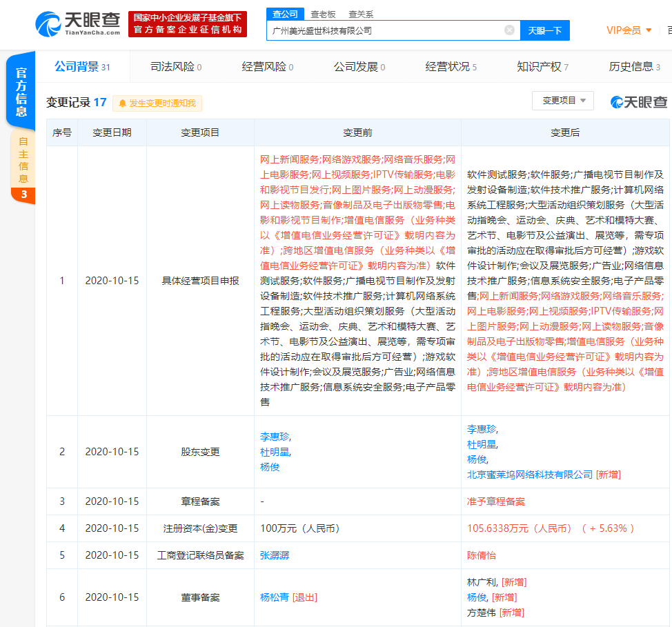Open the 历史信息 tab
Viewport: 672px width, 627px height.
[x=634, y=67]
